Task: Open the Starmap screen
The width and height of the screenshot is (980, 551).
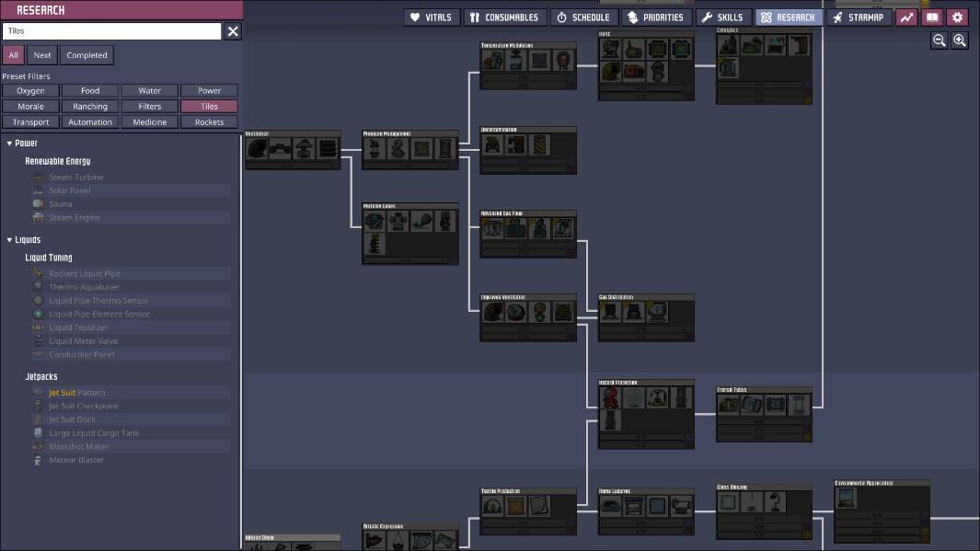Action: point(859,17)
